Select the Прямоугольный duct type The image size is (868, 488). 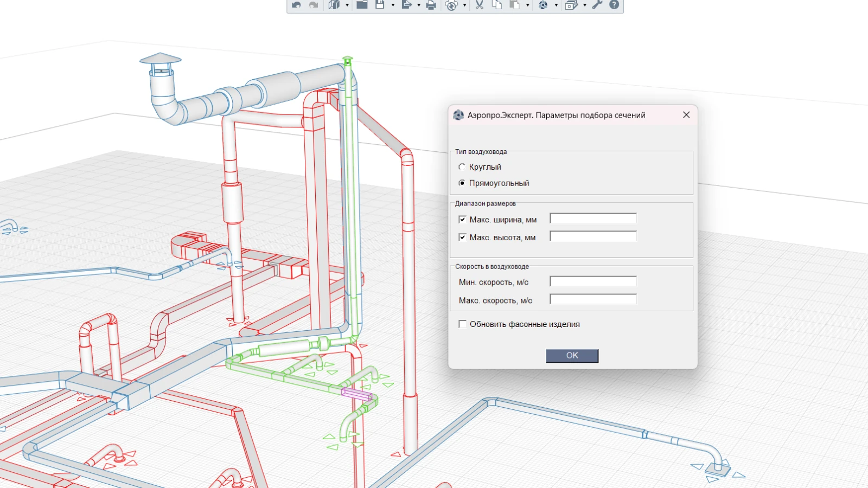462,183
